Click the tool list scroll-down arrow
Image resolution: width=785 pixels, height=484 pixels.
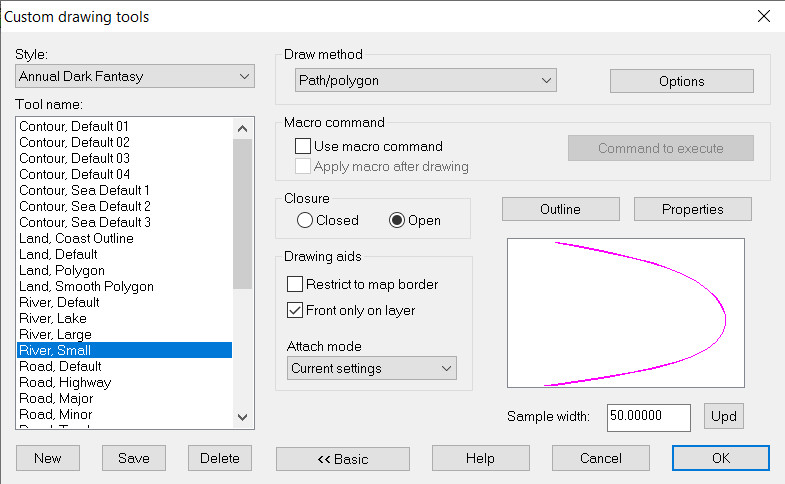[243, 417]
